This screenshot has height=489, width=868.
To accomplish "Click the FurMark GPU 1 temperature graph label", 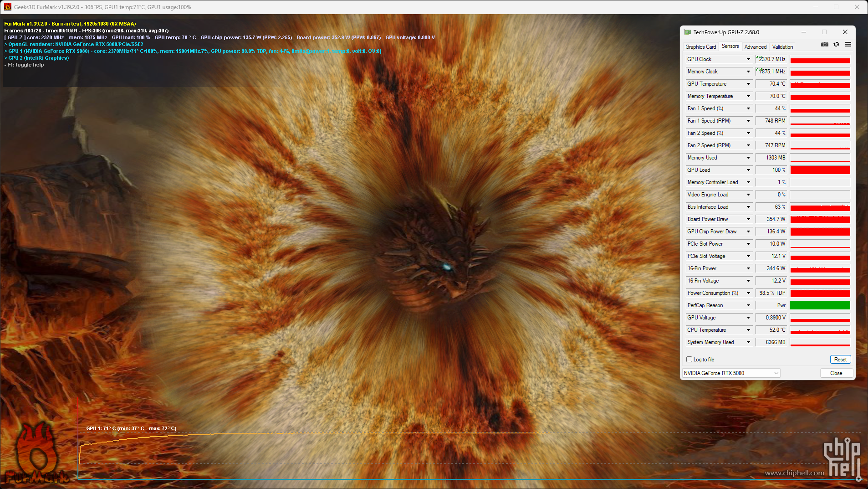I will [x=131, y=428].
